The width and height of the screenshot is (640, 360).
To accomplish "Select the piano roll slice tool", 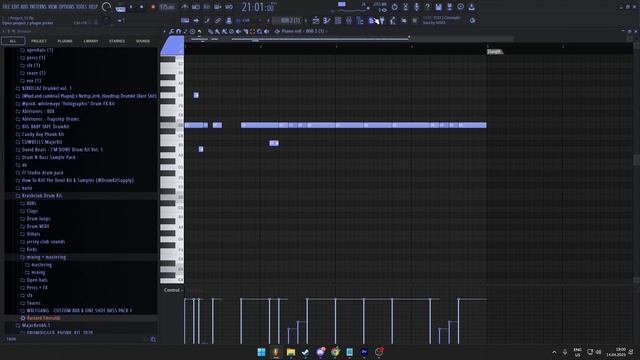I will 245,31.
